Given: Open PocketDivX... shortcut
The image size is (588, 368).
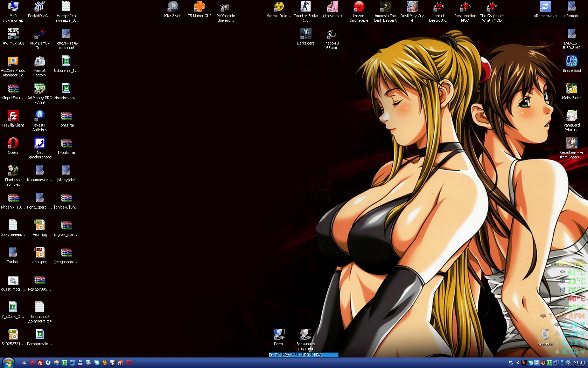Looking at the screenshot, I should click(x=40, y=9).
